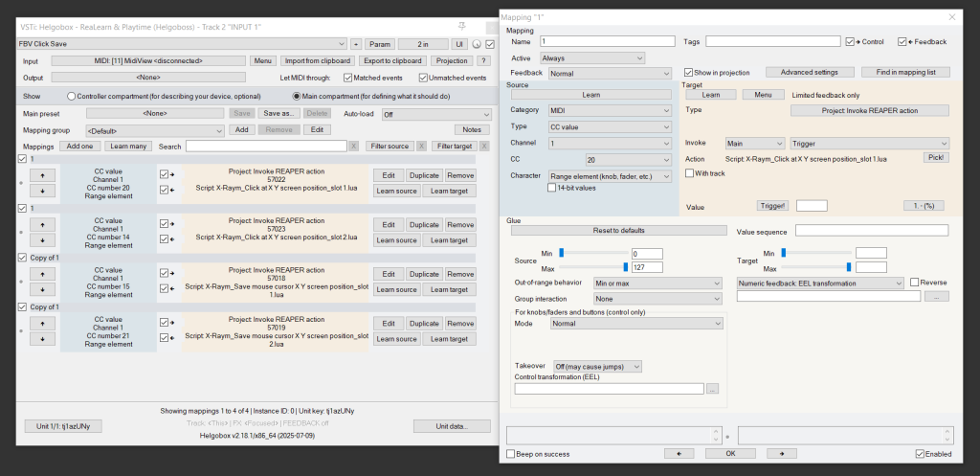This screenshot has width=980, height=476.
Task: Open the feedback transformation ellipsis button
Action: pyautogui.click(x=936, y=297)
